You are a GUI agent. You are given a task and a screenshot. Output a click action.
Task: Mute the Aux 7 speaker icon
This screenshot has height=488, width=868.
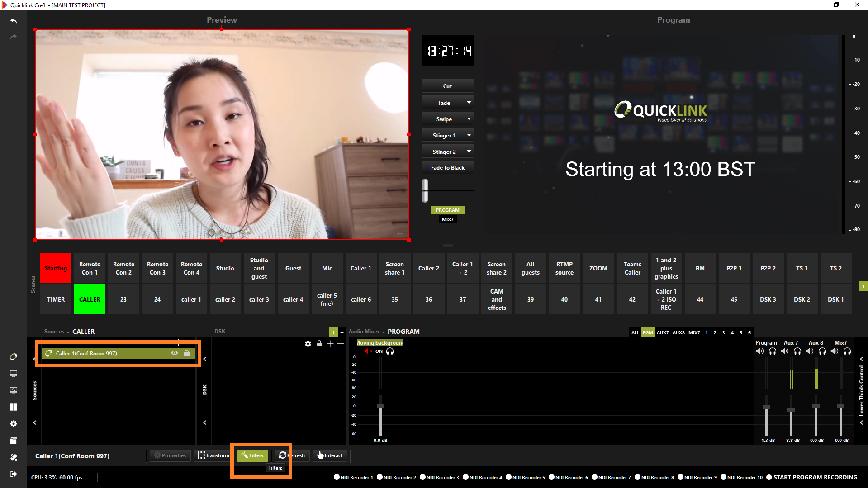[785, 351]
